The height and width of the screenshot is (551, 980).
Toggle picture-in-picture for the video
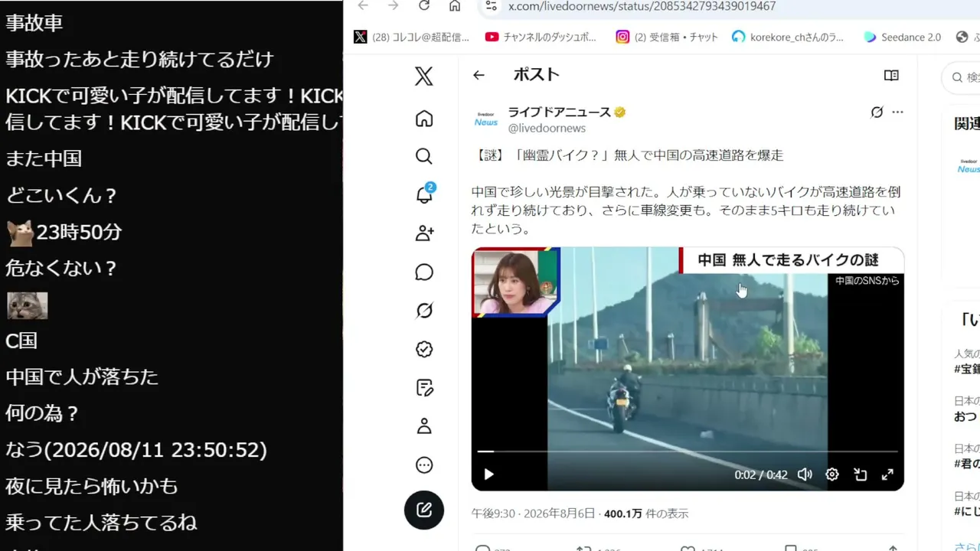point(860,474)
